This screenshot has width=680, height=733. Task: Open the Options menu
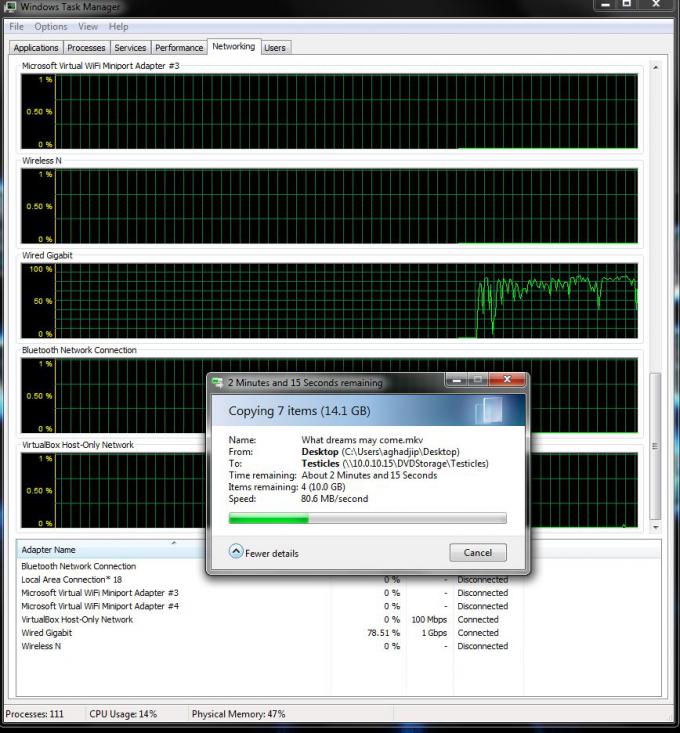pos(50,27)
